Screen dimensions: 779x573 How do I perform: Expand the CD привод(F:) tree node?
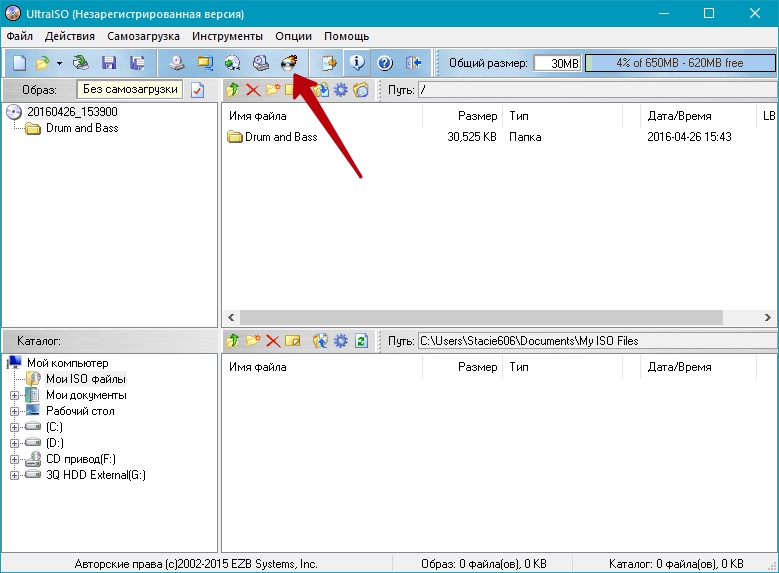15,459
